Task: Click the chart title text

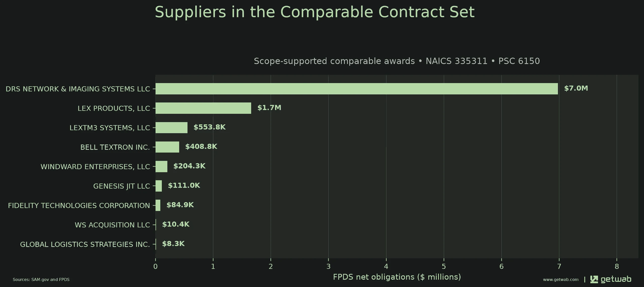Action: [315, 12]
